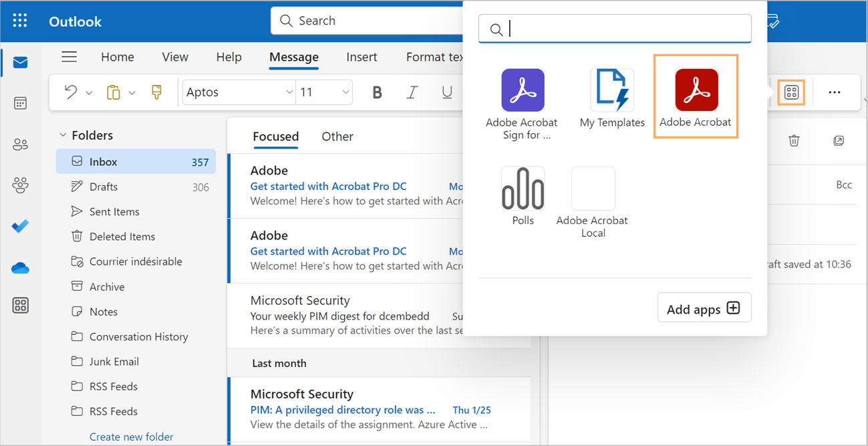The image size is (868, 446).
Task: Switch to Calendar in the left rail
Action: tap(19, 103)
